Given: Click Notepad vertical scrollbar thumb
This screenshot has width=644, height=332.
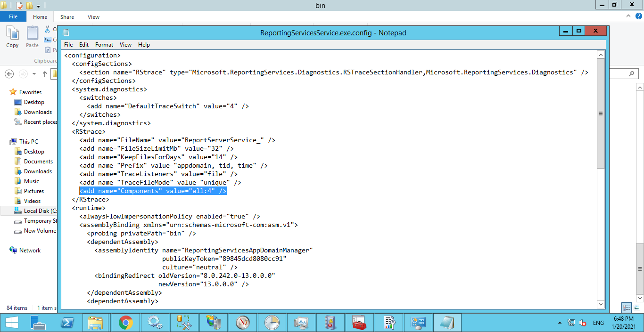Looking at the screenshot, I should point(601,113).
